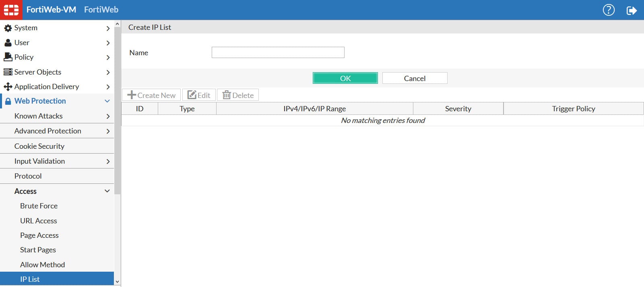The height and width of the screenshot is (287, 644).
Task: Click the IPv4/IPv6/IP Range column header
Action: pos(315,108)
